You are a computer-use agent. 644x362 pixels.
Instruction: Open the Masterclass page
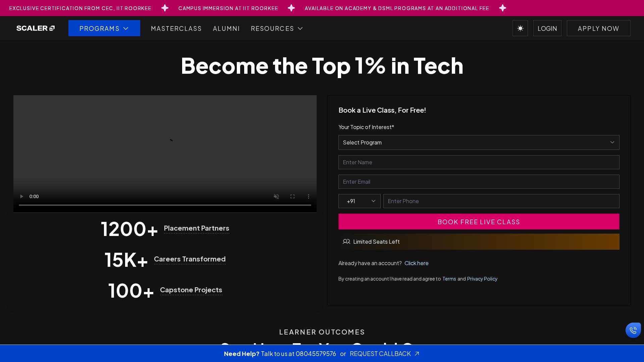click(x=176, y=28)
